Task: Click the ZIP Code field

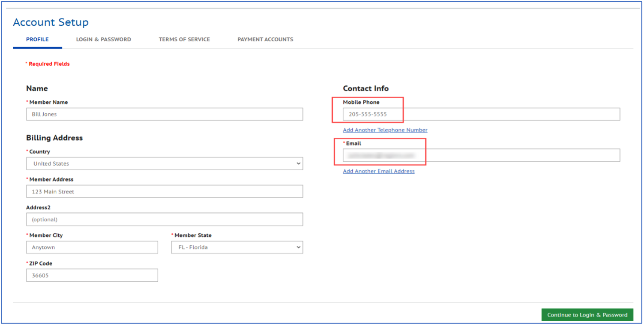Action: pos(92,275)
